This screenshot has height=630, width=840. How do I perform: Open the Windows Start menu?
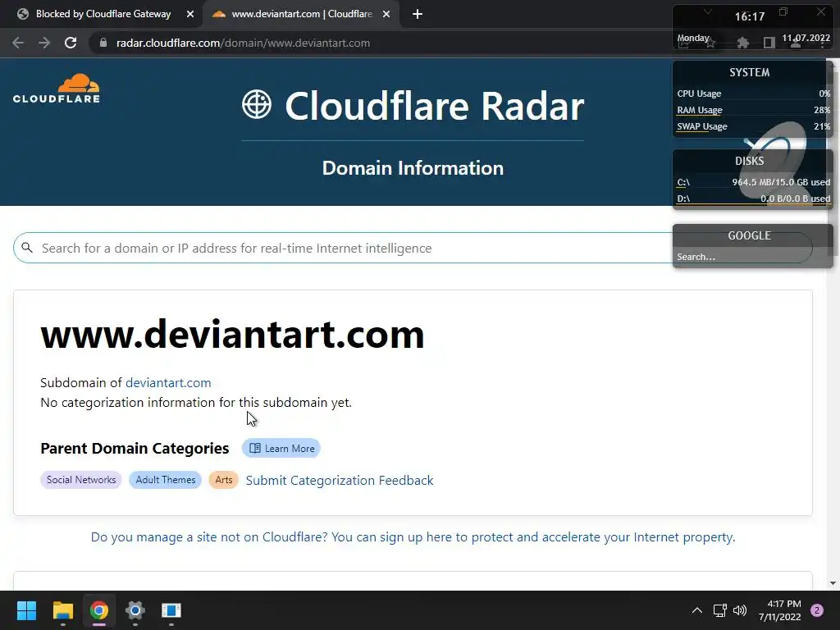(26, 610)
